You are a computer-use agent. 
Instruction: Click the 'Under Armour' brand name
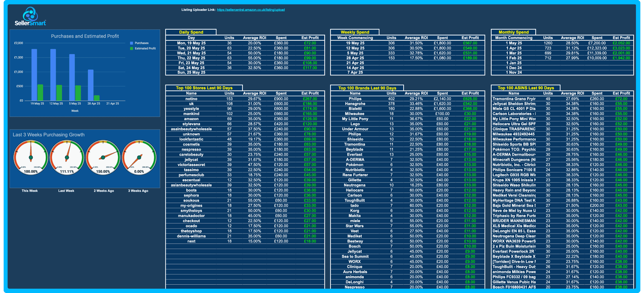click(x=355, y=129)
